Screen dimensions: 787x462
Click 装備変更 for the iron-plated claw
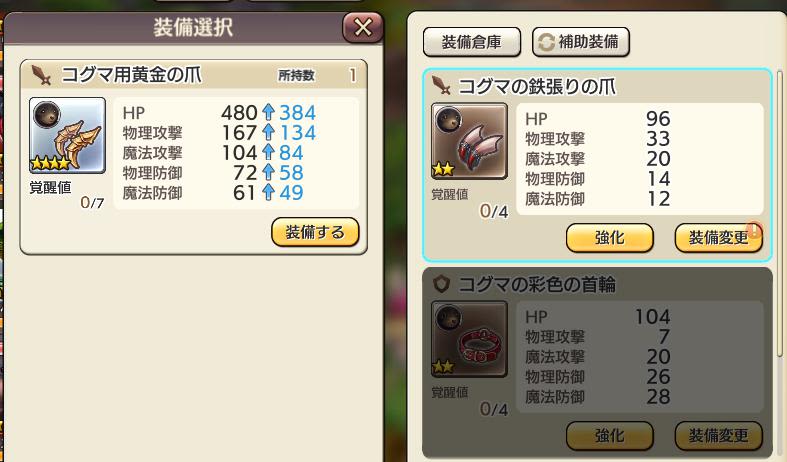719,238
